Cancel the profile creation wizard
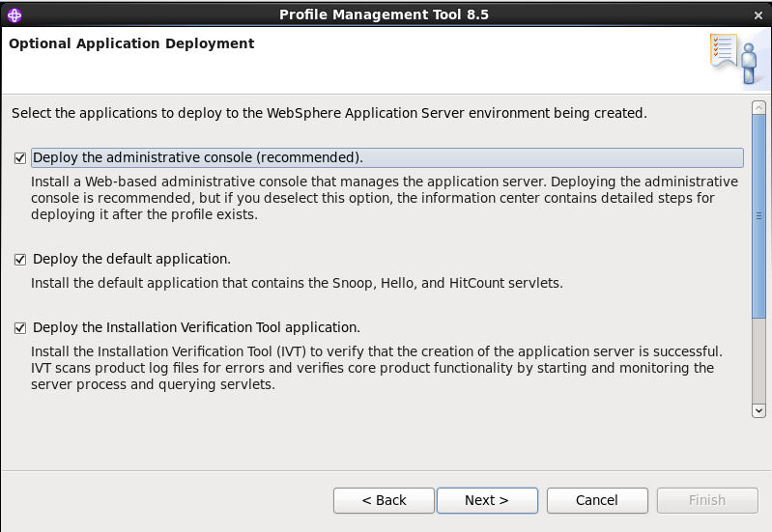This screenshot has height=532, width=772. click(596, 500)
